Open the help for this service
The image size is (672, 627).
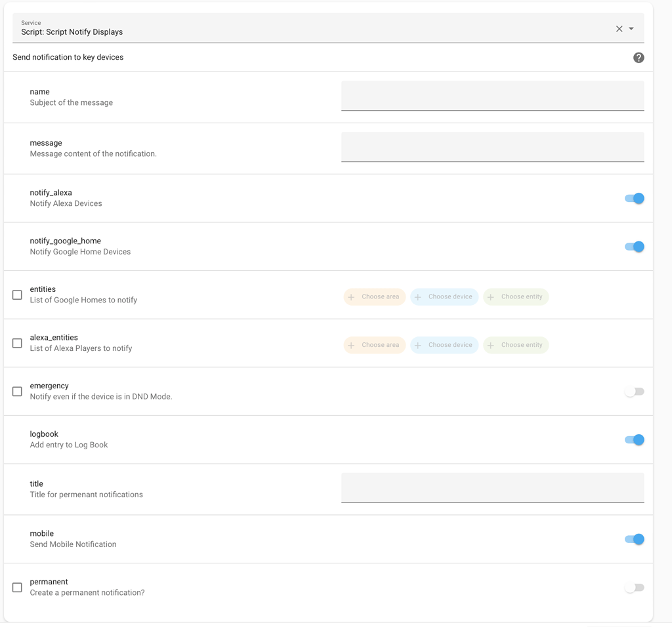(x=638, y=57)
